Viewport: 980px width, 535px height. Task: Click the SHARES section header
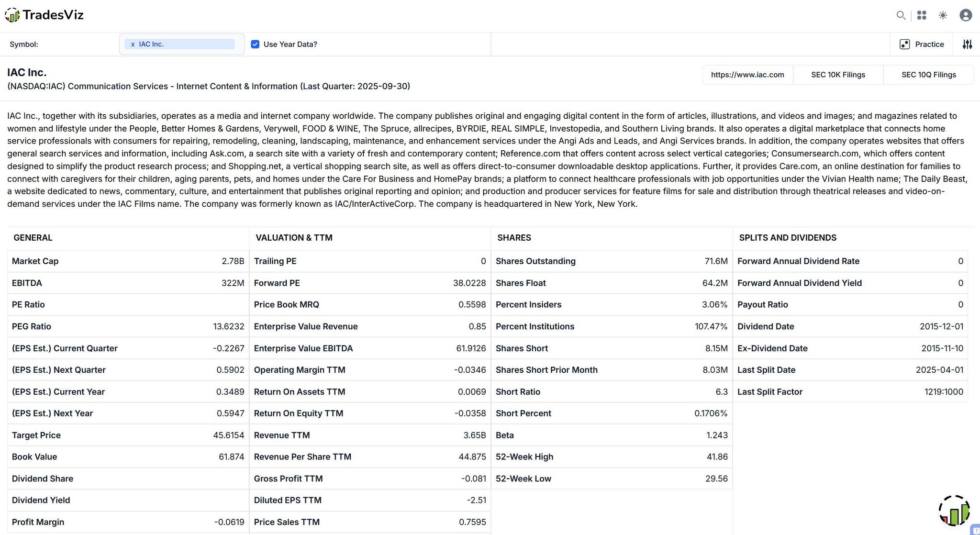pos(514,238)
